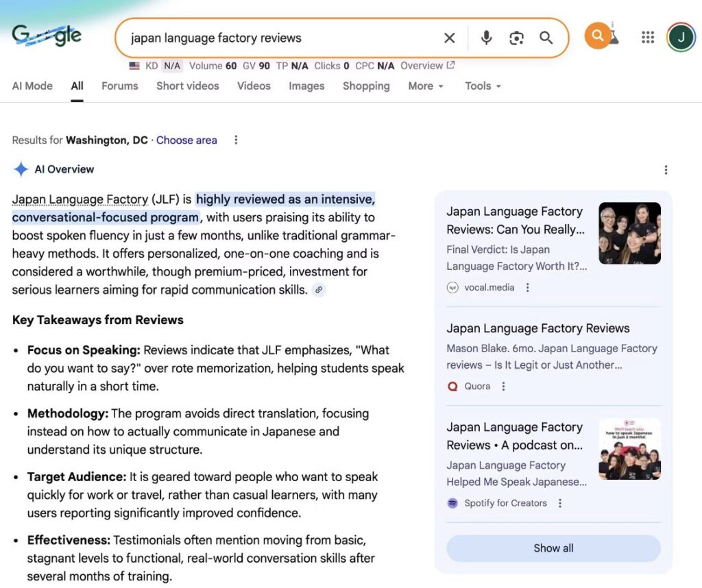The image size is (702, 588).
Task: Open Search Labs flask icon
Action: [x=614, y=36]
